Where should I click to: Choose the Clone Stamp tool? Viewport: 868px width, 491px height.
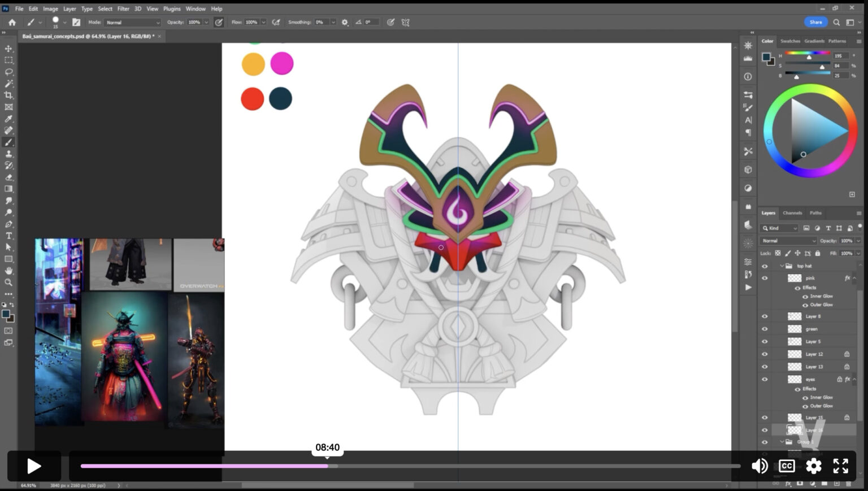[x=8, y=154]
